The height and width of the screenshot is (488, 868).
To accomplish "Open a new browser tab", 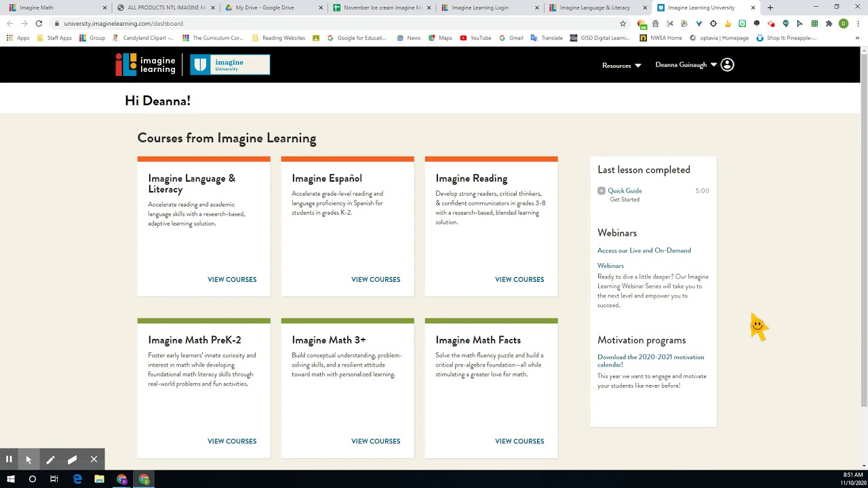I will point(770,7).
